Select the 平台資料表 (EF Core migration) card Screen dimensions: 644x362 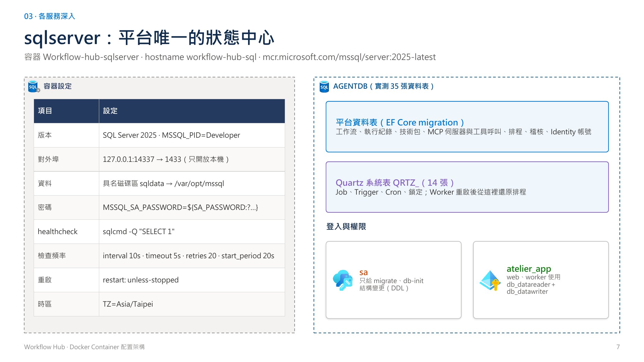point(467,127)
